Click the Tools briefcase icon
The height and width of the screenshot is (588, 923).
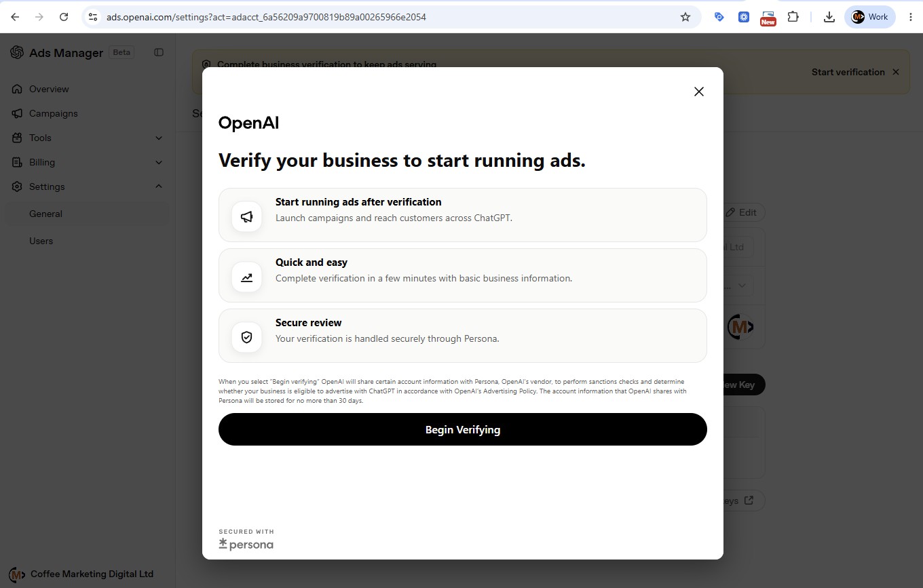pos(17,138)
